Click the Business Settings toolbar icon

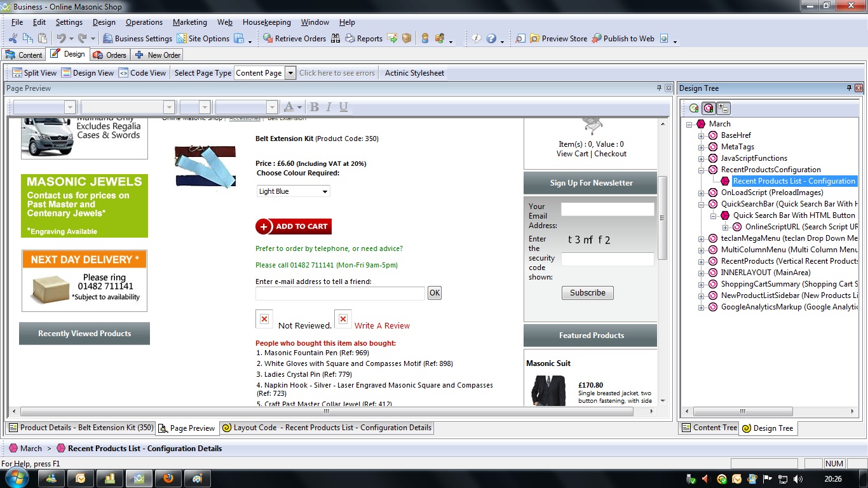coord(108,39)
